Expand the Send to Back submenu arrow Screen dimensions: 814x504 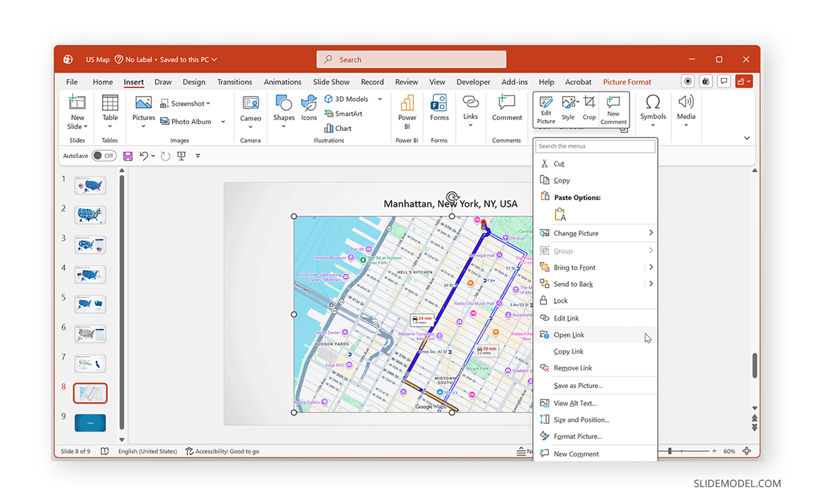click(651, 284)
